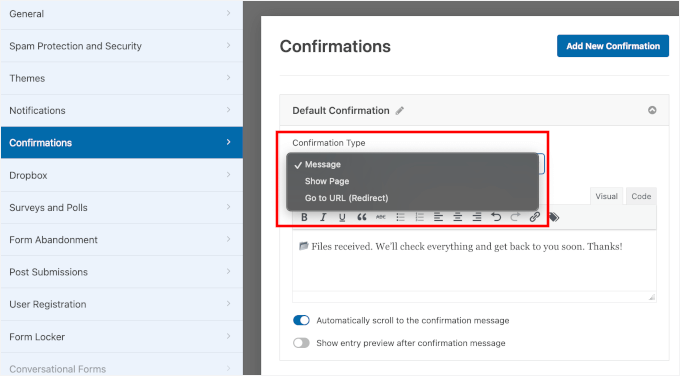Align text left in editor
The width and height of the screenshot is (680, 376).
coord(438,217)
